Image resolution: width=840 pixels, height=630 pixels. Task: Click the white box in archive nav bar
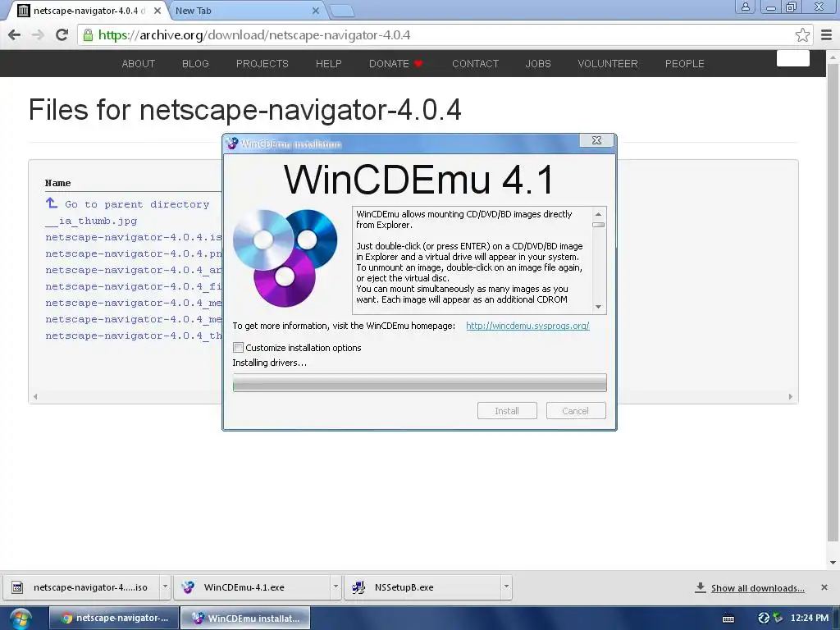(x=793, y=58)
